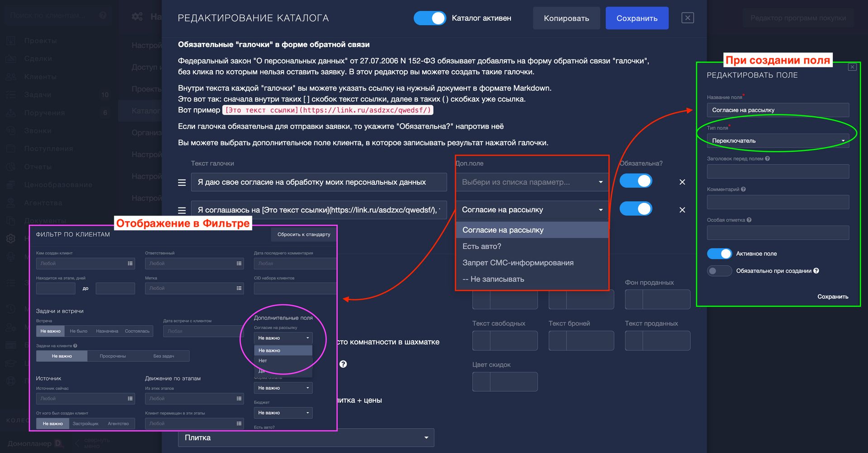Toggle 'Обязательна?' for the 'Согласие на рассылку' row
The height and width of the screenshot is (453, 868).
point(636,209)
